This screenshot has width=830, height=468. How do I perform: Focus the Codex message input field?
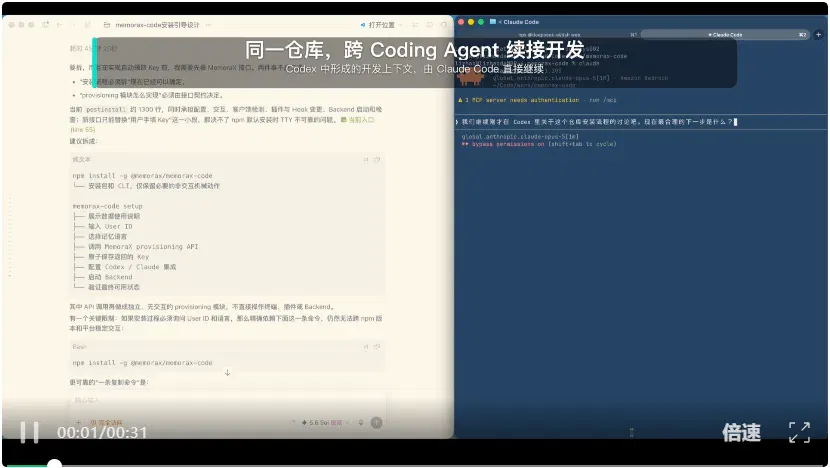[228, 401]
